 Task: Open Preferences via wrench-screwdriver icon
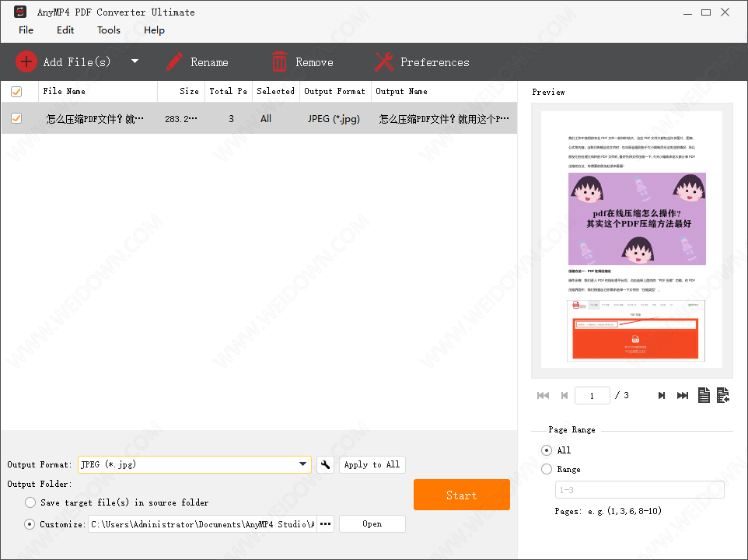pyautogui.click(x=384, y=62)
